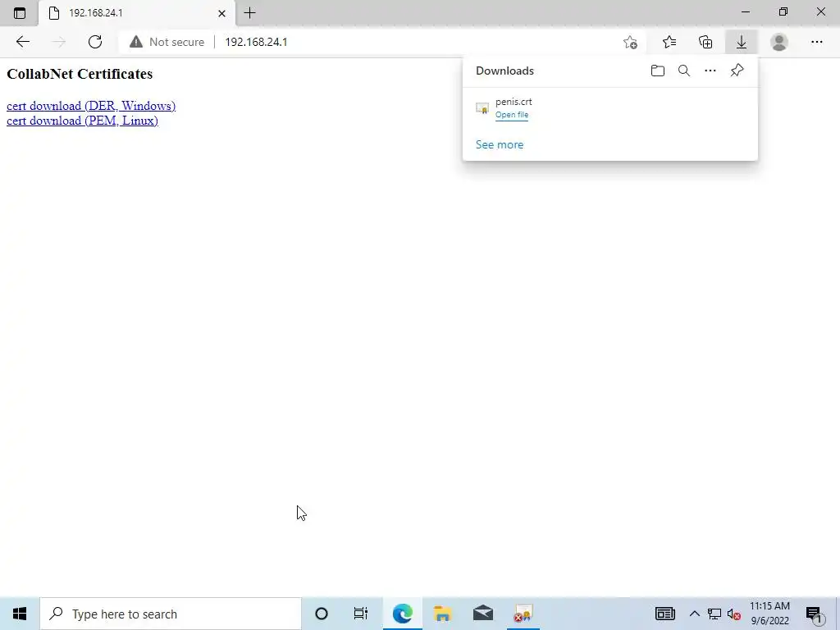
Task: Open File Explorer from taskbar
Action: click(442, 614)
